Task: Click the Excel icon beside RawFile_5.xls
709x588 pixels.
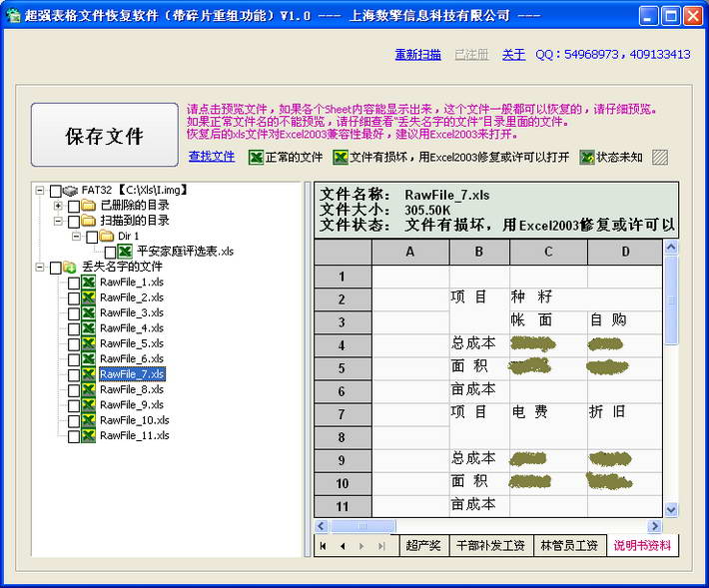Action: pyautogui.click(x=88, y=343)
